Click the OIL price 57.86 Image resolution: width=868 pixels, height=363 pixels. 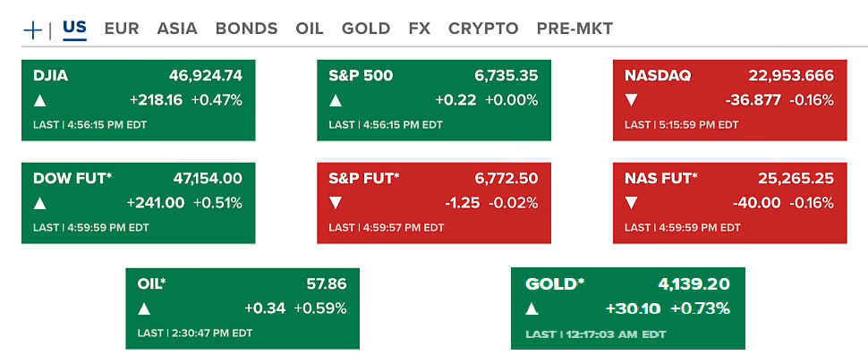pyautogui.click(x=327, y=284)
